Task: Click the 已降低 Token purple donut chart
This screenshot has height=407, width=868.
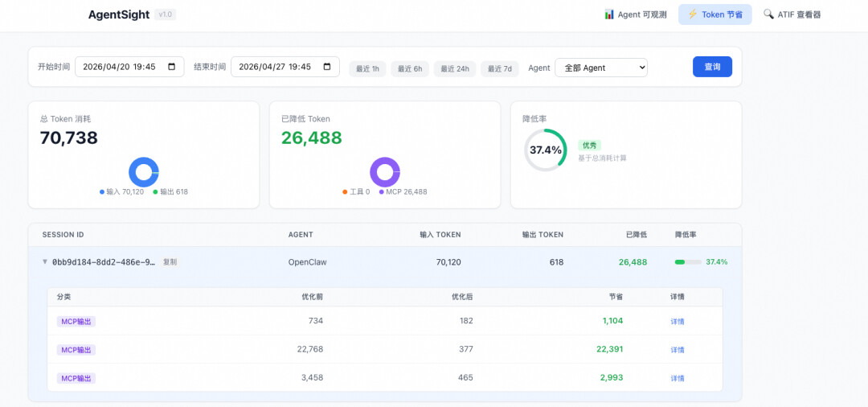Action: 385,172
